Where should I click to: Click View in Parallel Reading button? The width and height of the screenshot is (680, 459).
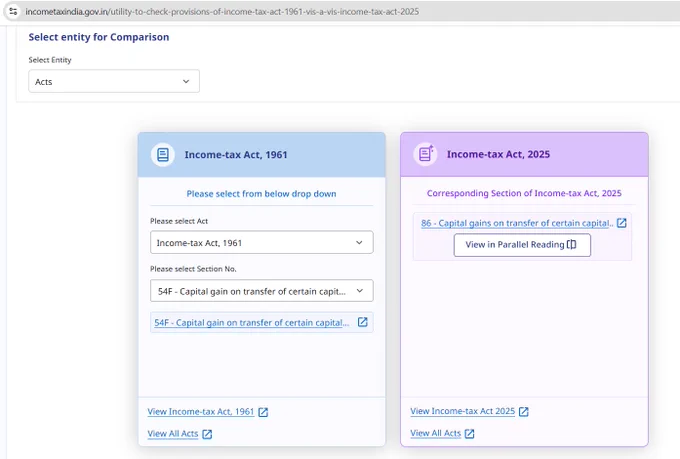point(522,245)
